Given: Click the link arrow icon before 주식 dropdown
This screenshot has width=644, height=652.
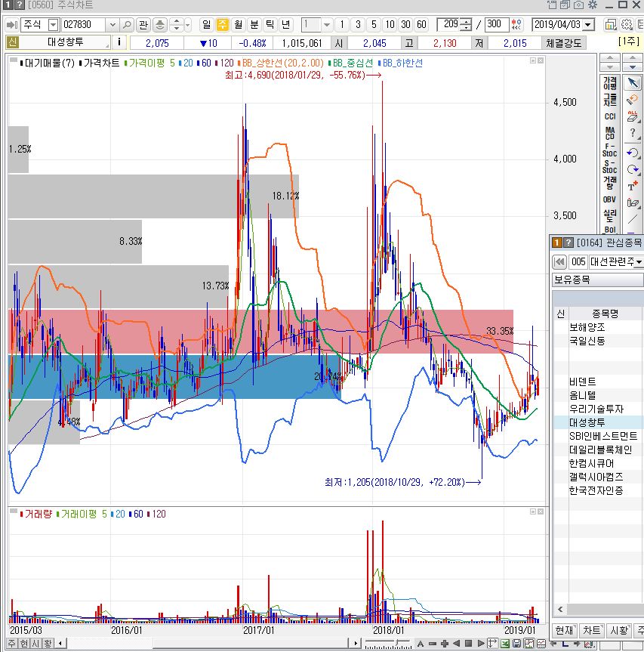Looking at the screenshot, I should [x=13, y=24].
